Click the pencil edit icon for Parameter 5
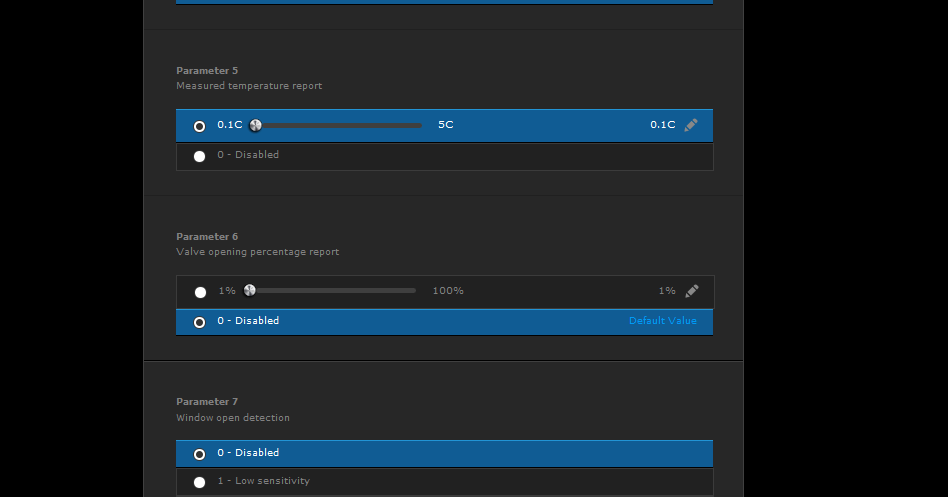Image resolution: width=948 pixels, height=497 pixels. tap(691, 125)
